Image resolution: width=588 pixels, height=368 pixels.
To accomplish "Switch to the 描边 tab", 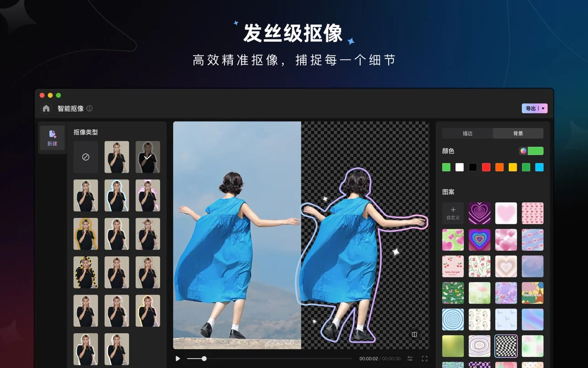I will click(x=467, y=133).
